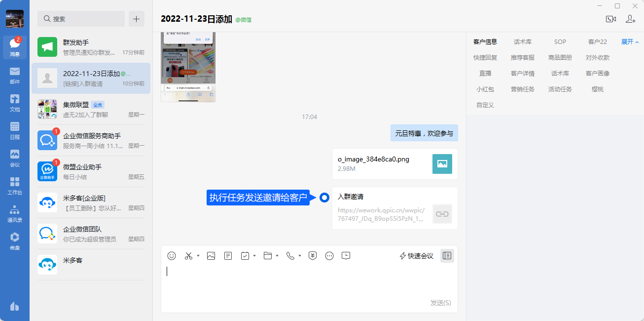
Task: Open the 米多客[企业版] conversation
Action: tap(91, 202)
